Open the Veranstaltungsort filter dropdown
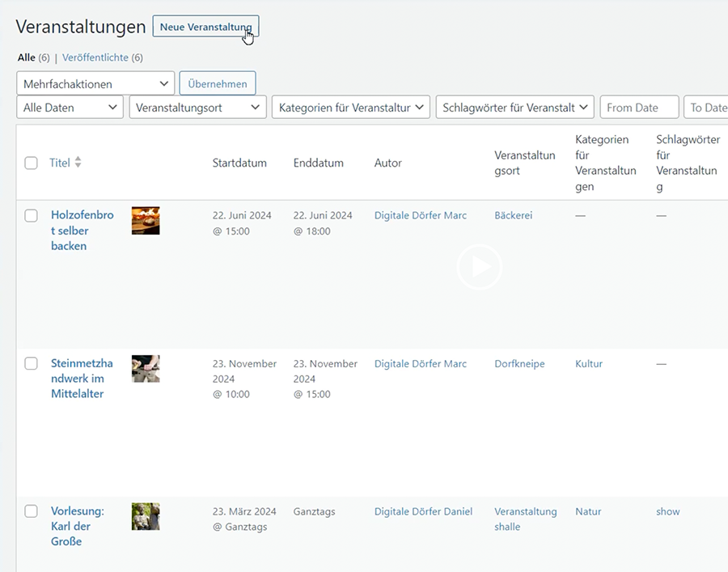The image size is (728, 572). tap(197, 107)
